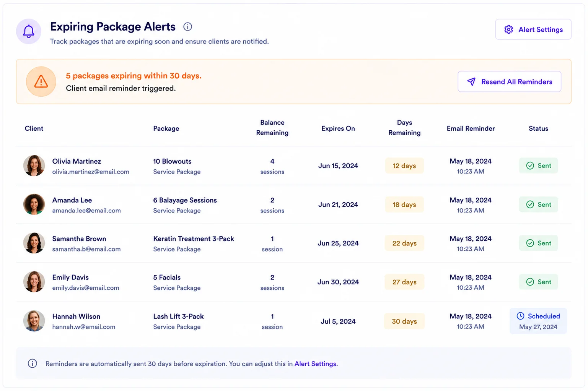The width and height of the screenshot is (588, 391).
Task: Select the name Samantha Brown
Action: point(79,239)
